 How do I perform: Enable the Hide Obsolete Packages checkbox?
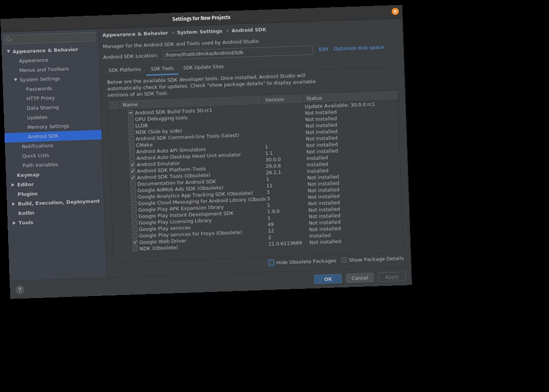click(x=271, y=263)
